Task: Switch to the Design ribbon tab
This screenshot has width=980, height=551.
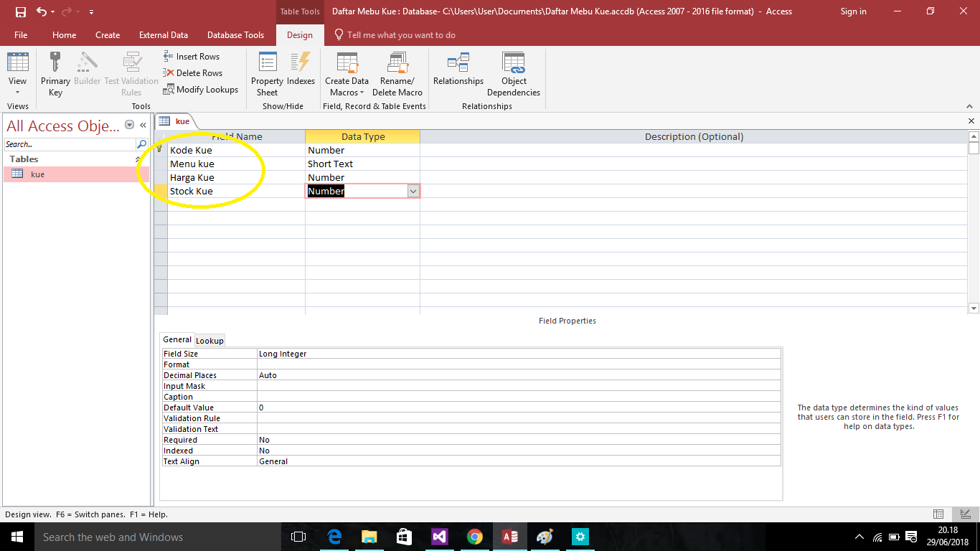Action: coord(300,34)
